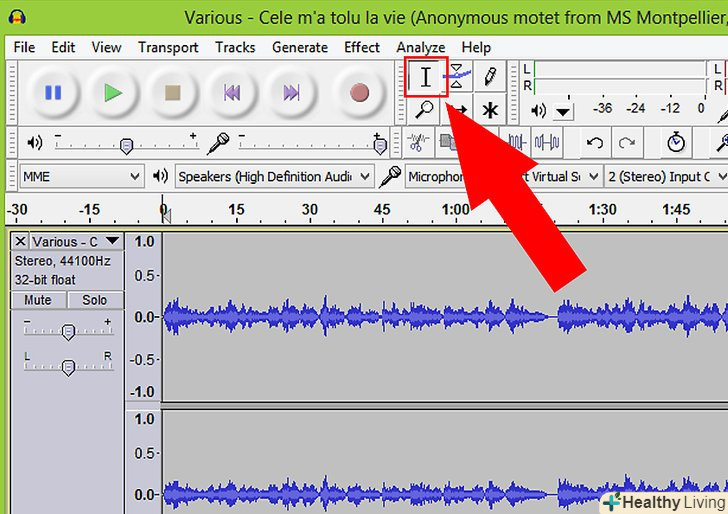
Task: Close the Various track with X
Action: [x=20, y=241]
